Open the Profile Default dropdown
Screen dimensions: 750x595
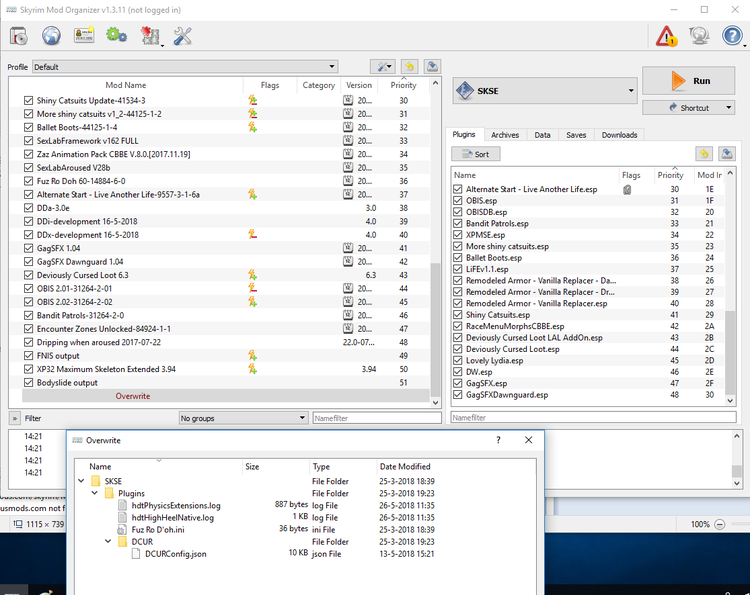(185, 66)
